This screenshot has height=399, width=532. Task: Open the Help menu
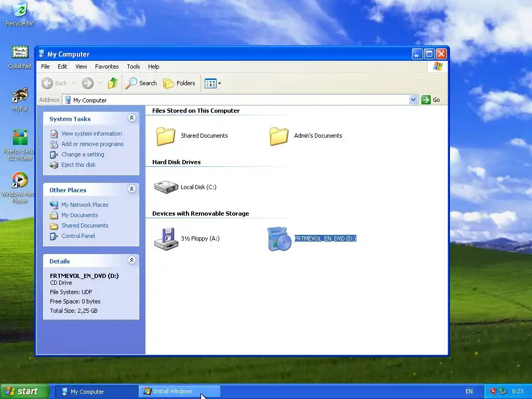pyautogui.click(x=153, y=66)
